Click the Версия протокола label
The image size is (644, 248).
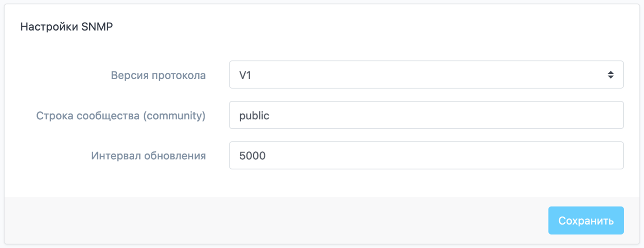coord(158,75)
